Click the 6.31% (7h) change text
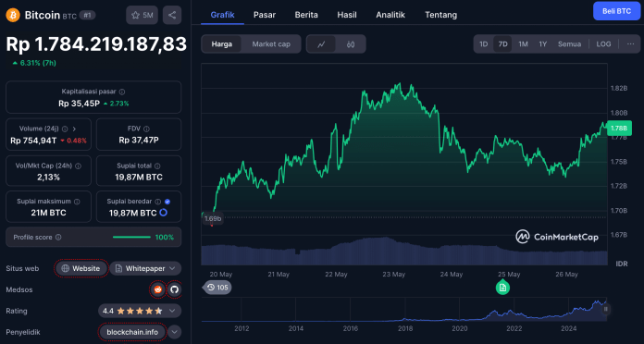This screenshot has height=344, width=644. [x=38, y=63]
